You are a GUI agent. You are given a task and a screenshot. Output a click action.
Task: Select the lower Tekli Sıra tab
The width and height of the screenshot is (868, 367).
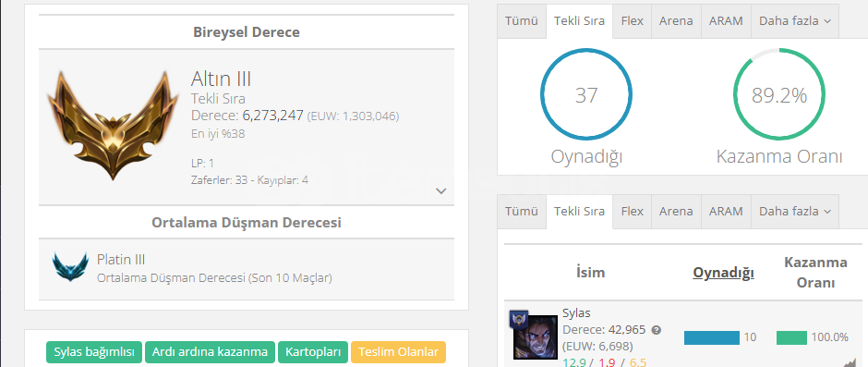[x=579, y=211]
